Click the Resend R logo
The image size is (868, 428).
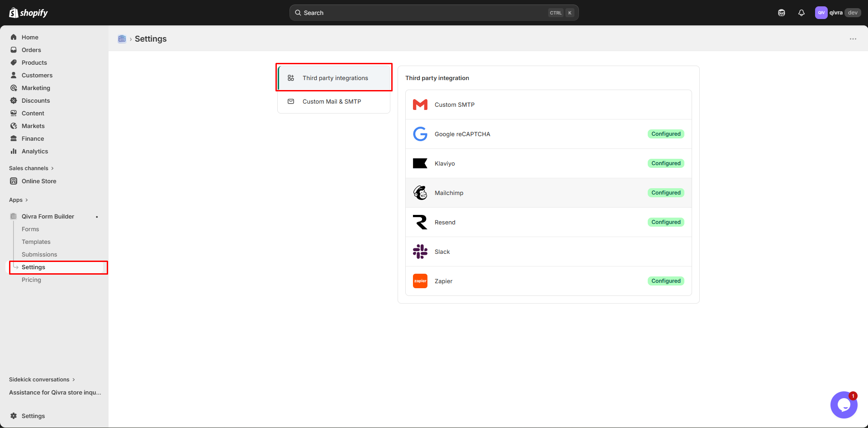point(420,222)
